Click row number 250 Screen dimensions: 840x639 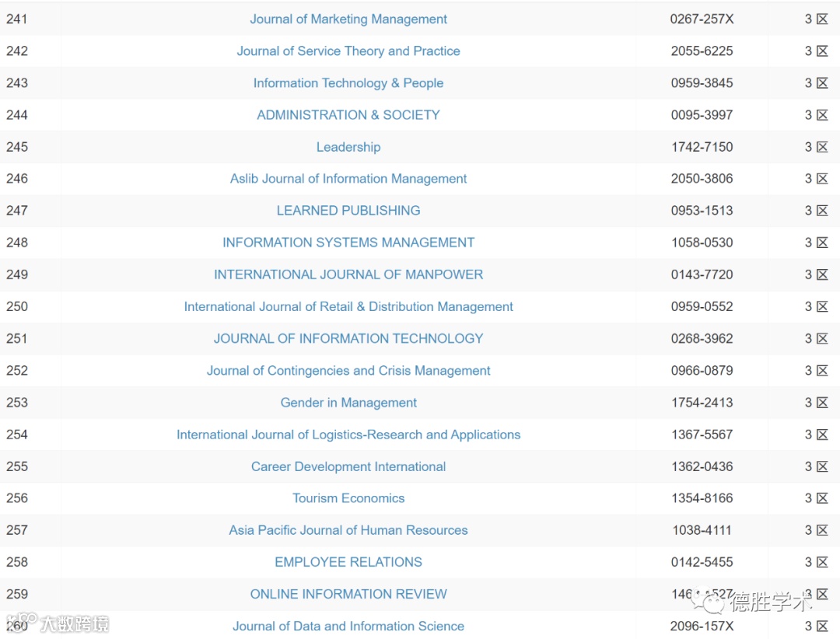pos(17,307)
